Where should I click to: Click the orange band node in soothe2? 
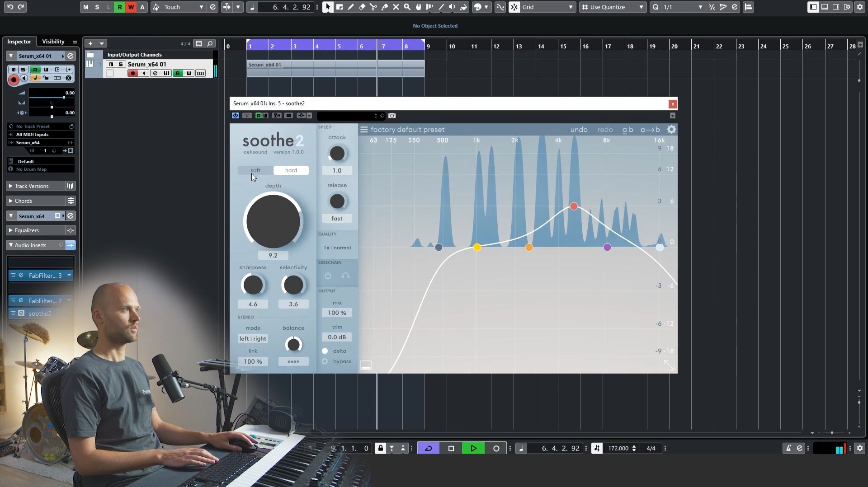[x=529, y=247]
